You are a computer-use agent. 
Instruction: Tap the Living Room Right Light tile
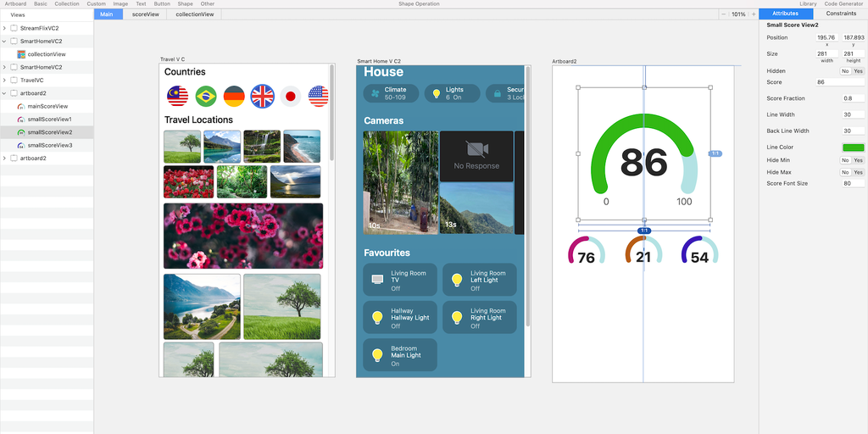click(480, 318)
